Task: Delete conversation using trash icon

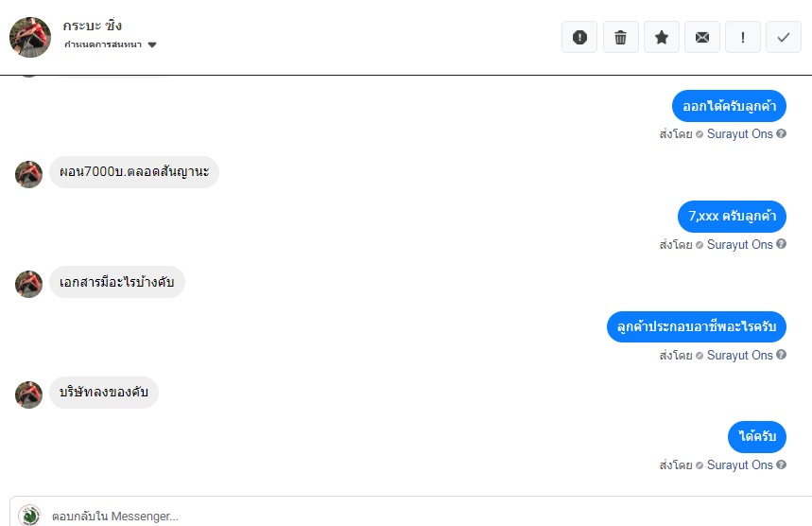Action: (x=620, y=37)
